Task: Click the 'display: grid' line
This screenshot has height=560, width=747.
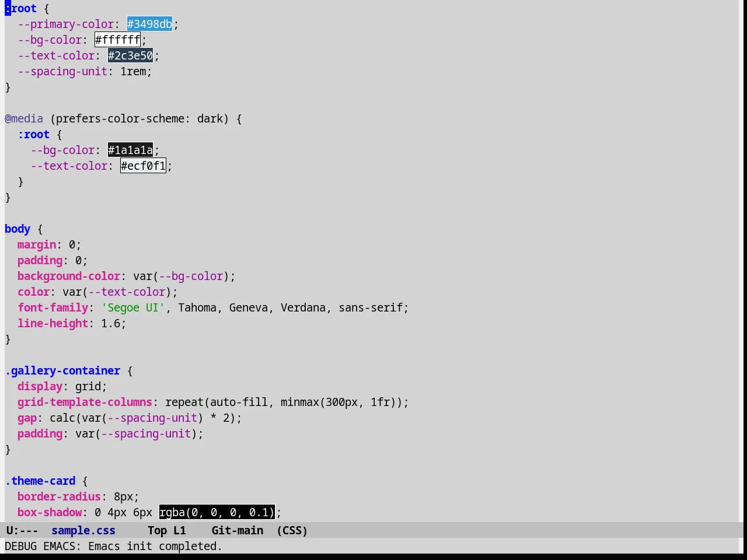Action: 62,386
